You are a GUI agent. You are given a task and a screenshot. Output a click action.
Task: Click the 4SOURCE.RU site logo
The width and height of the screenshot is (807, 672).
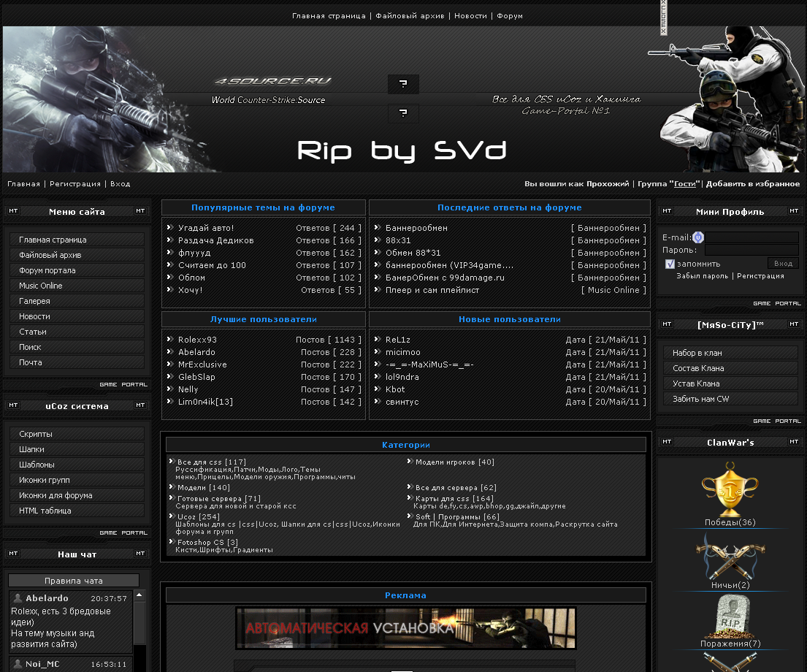tap(272, 81)
